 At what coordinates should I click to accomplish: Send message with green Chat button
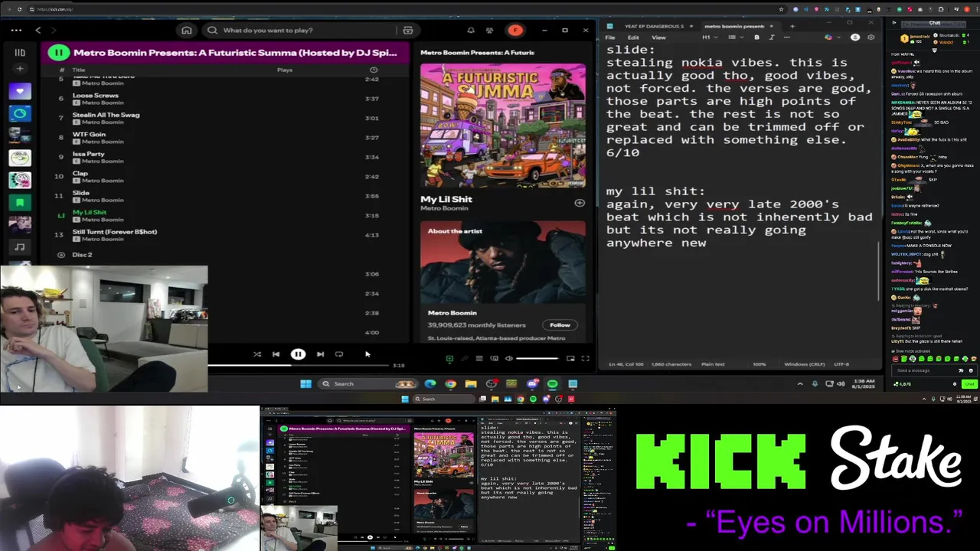(970, 383)
